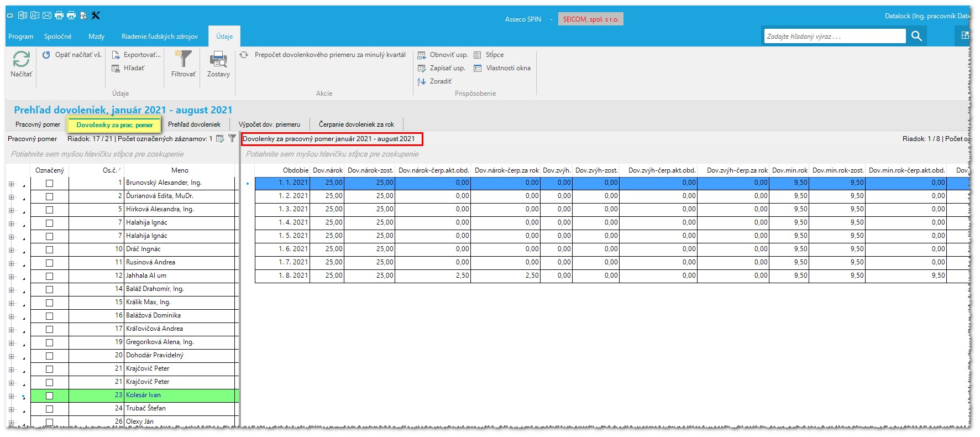980x437 pixels.
Task: Open the Program ribbon tab
Action: (21, 37)
